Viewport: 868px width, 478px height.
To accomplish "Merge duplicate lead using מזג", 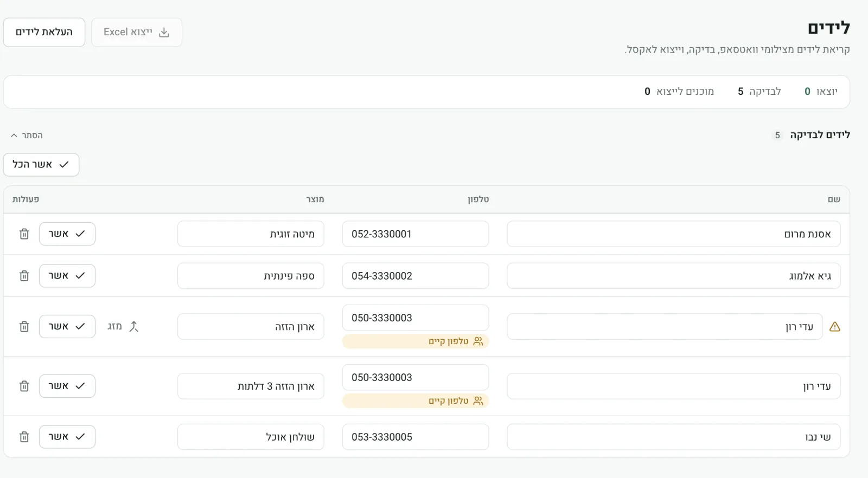I will [x=123, y=326].
